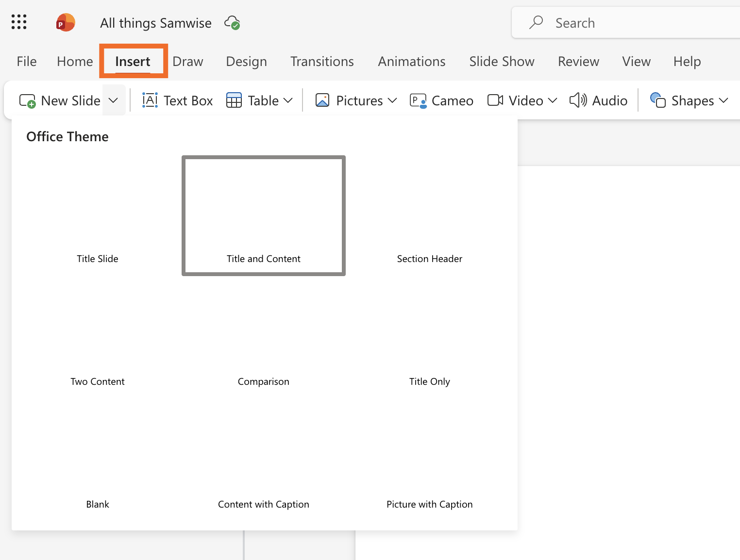
Task: Click the PowerPoint logo icon
Action: pos(66,22)
